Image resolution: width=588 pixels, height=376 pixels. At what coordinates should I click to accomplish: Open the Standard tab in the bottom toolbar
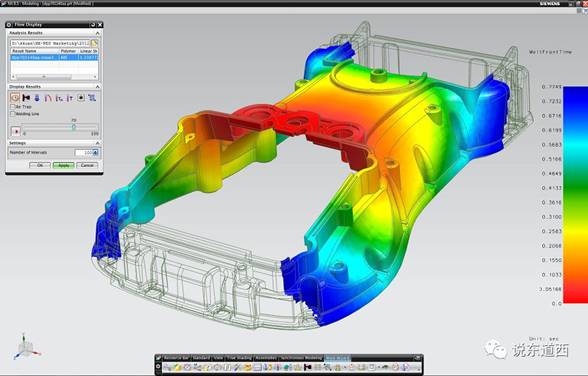point(201,358)
